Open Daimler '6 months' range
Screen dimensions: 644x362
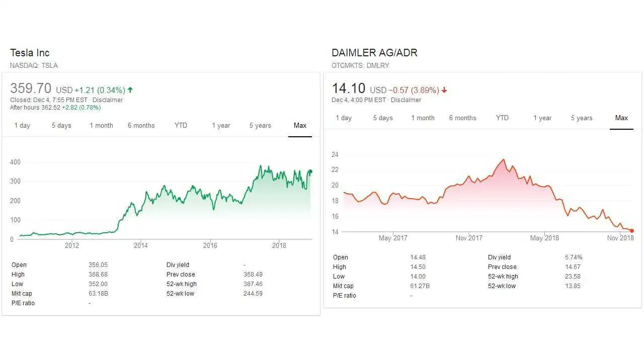(462, 118)
